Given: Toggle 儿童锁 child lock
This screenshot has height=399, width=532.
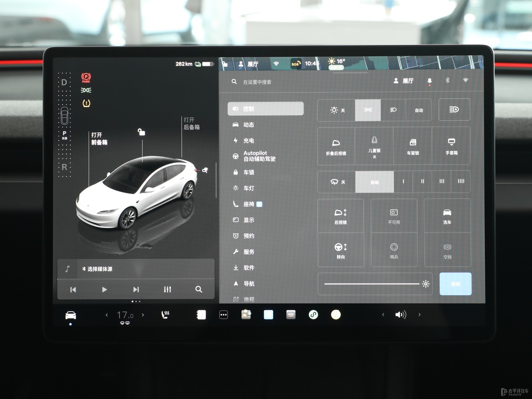Looking at the screenshot, I should (x=374, y=146).
